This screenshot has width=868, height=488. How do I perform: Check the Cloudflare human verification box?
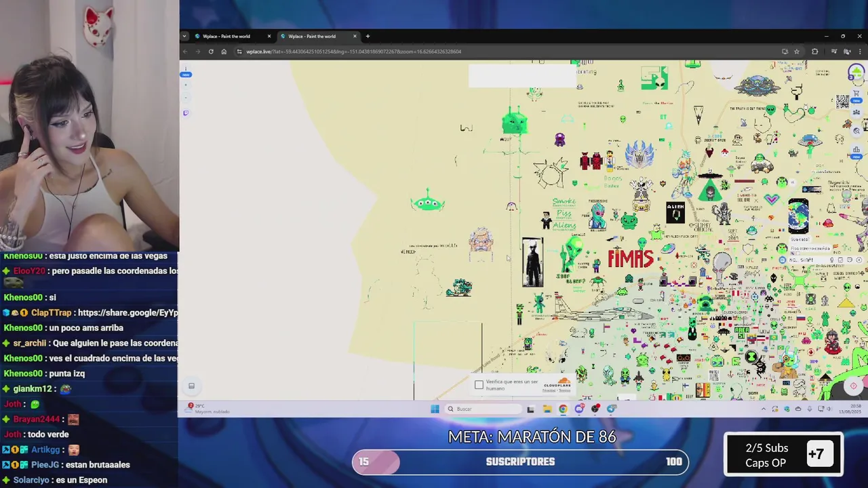point(479,384)
